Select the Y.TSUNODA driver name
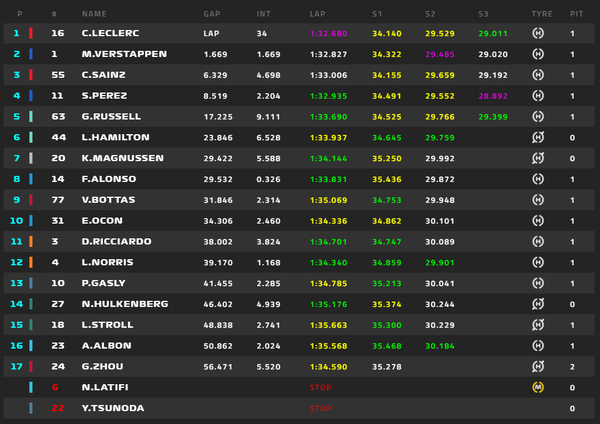The width and height of the screenshot is (600, 424). click(x=113, y=408)
